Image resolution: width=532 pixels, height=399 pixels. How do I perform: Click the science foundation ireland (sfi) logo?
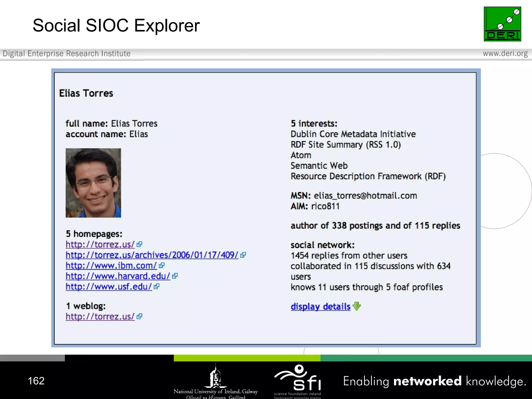point(298,381)
